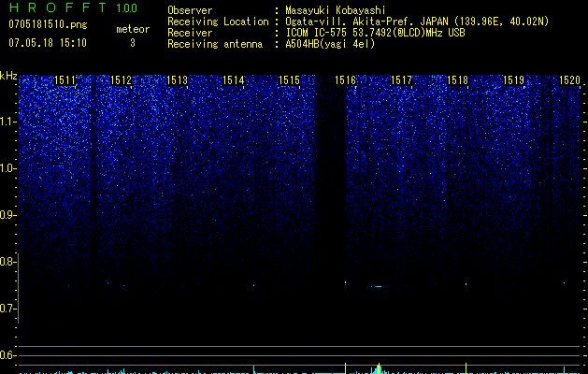This screenshot has height=374, width=588.
Task: Click the Receiver label
Action: pyautogui.click(x=190, y=33)
